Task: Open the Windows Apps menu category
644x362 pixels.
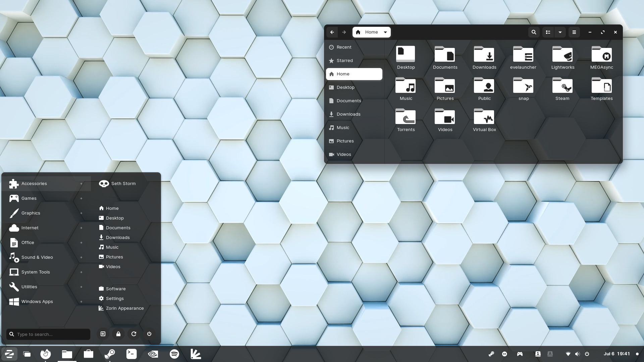Action: click(46, 302)
